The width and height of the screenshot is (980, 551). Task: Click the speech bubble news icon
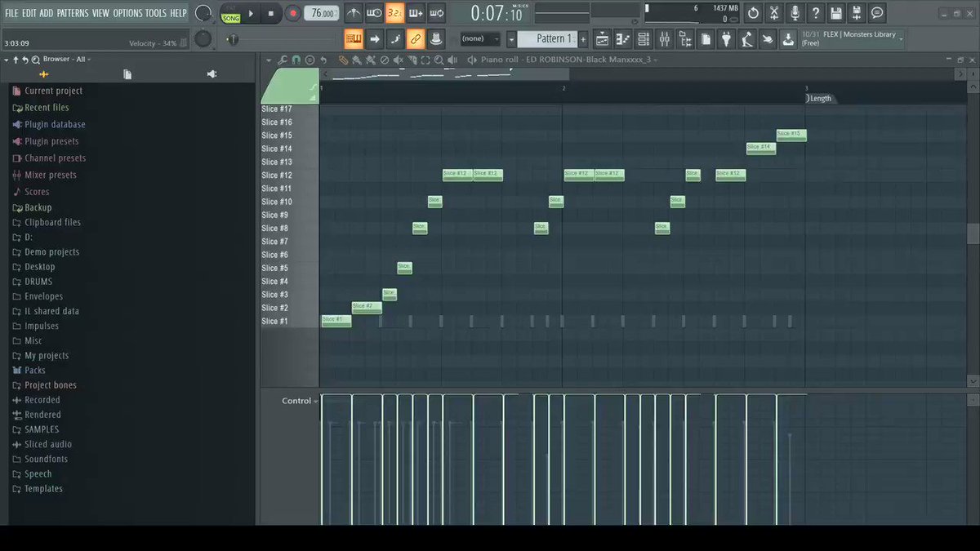(877, 13)
